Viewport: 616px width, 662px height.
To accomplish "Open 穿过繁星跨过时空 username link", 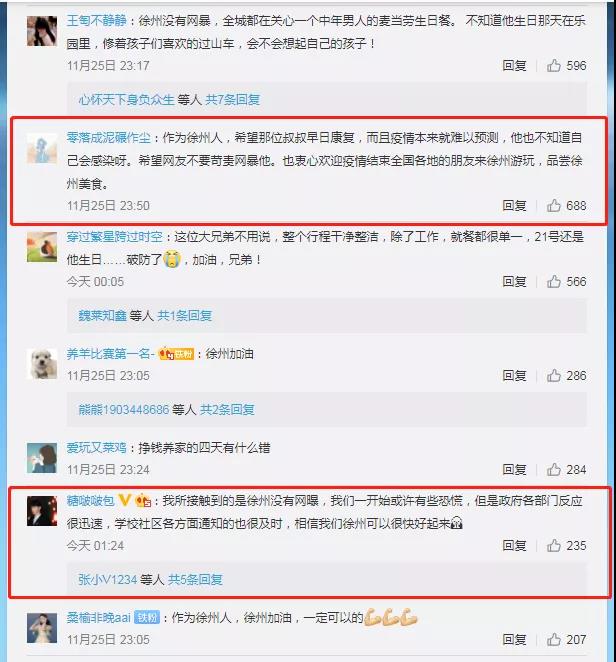I will pyautogui.click(x=114, y=236).
